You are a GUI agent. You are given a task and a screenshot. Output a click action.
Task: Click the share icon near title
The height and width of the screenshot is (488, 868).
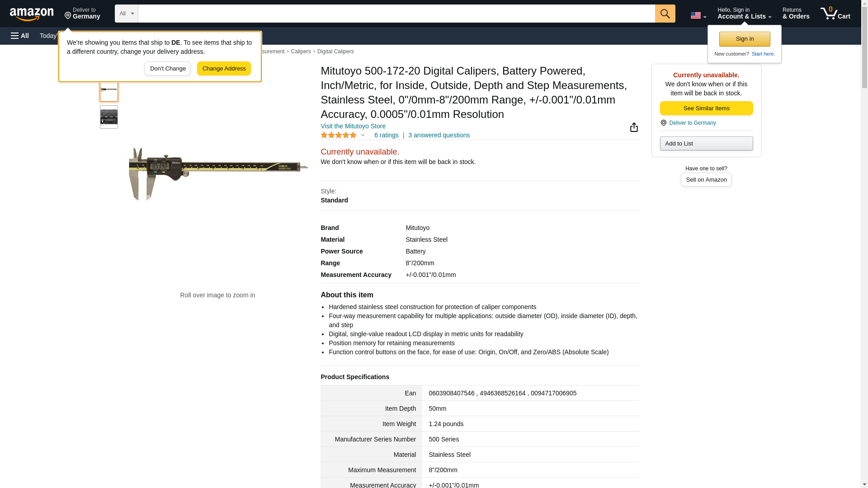pyautogui.click(x=634, y=127)
